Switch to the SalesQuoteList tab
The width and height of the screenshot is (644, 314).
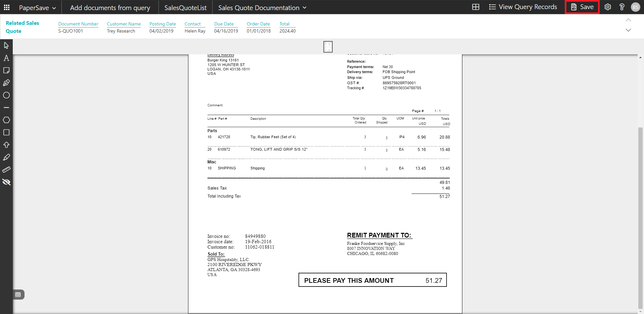185,8
